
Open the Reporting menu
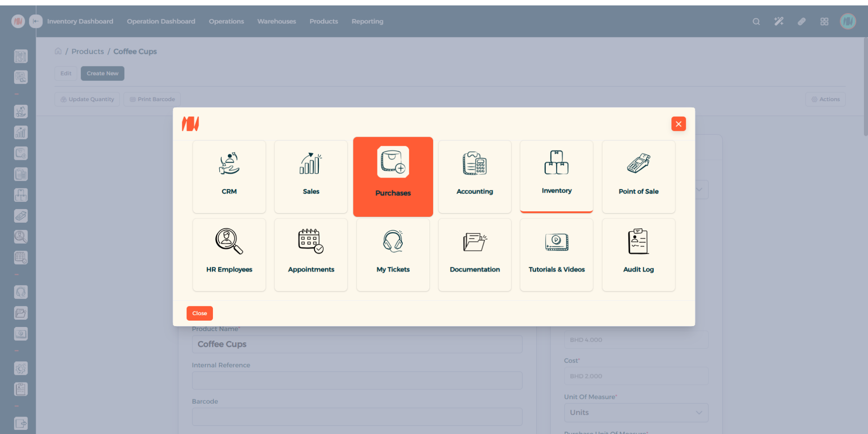coord(367,21)
